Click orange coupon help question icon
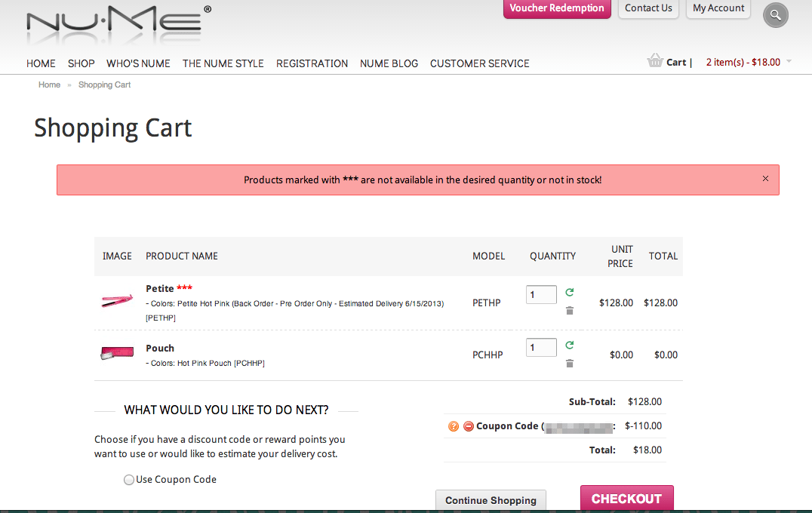 click(x=454, y=426)
